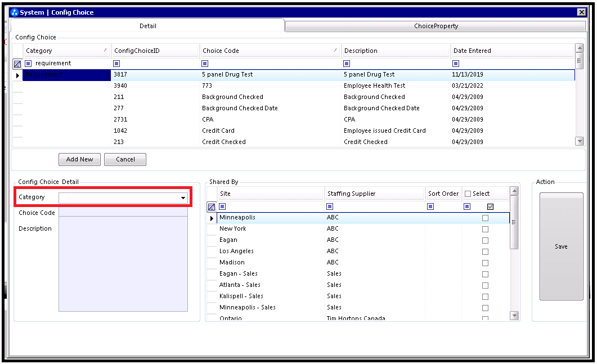
Task: Click down arrow of Shared By scrollbar
Action: tap(514, 316)
